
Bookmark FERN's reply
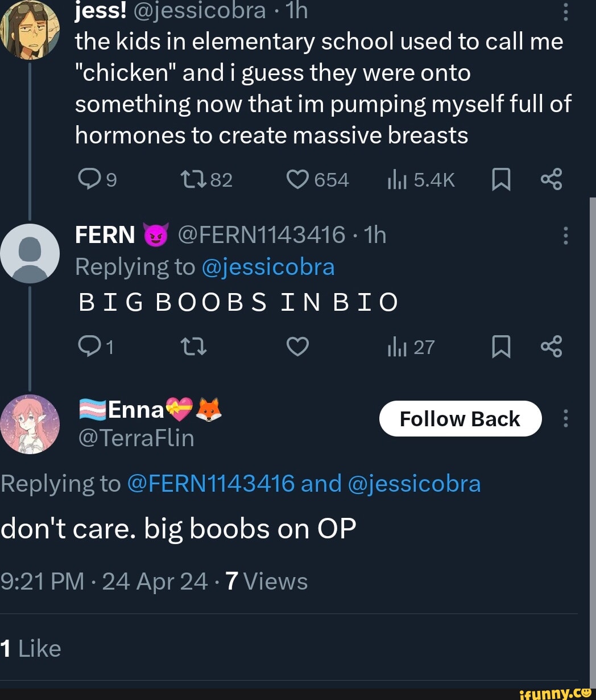[500, 347]
